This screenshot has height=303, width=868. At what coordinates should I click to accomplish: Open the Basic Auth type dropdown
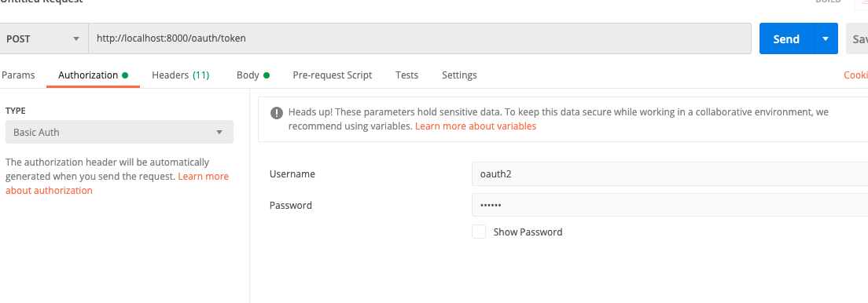119,132
